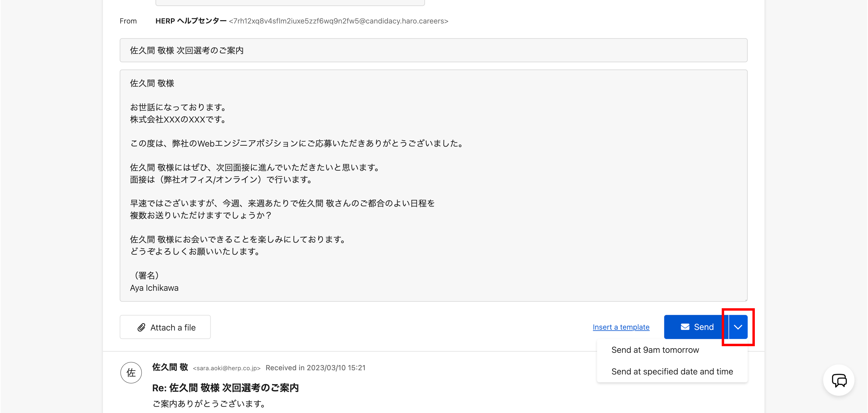This screenshot has width=868, height=413.
Task: Click the sender name 佐久間 敬
Action: point(170,367)
